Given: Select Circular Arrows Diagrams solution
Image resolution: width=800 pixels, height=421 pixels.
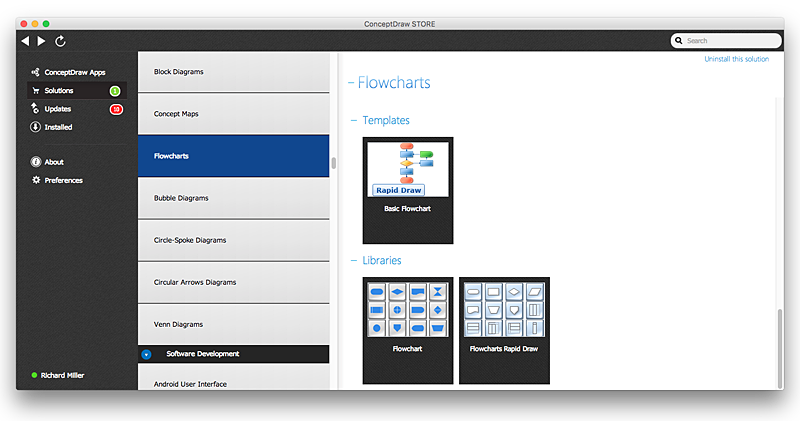Looking at the screenshot, I should point(234,282).
